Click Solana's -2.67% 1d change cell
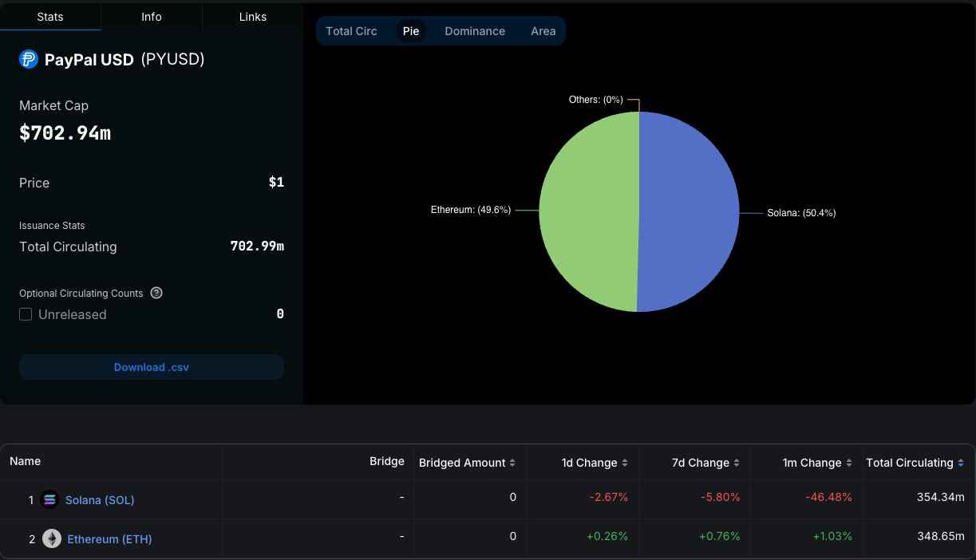This screenshot has width=976, height=560. click(609, 497)
